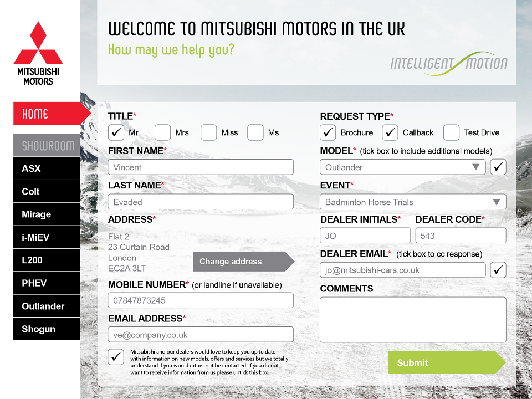Focus the Last Name field
Image resolution: width=532 pixels, height=399 pixels.
coord(201,202)
